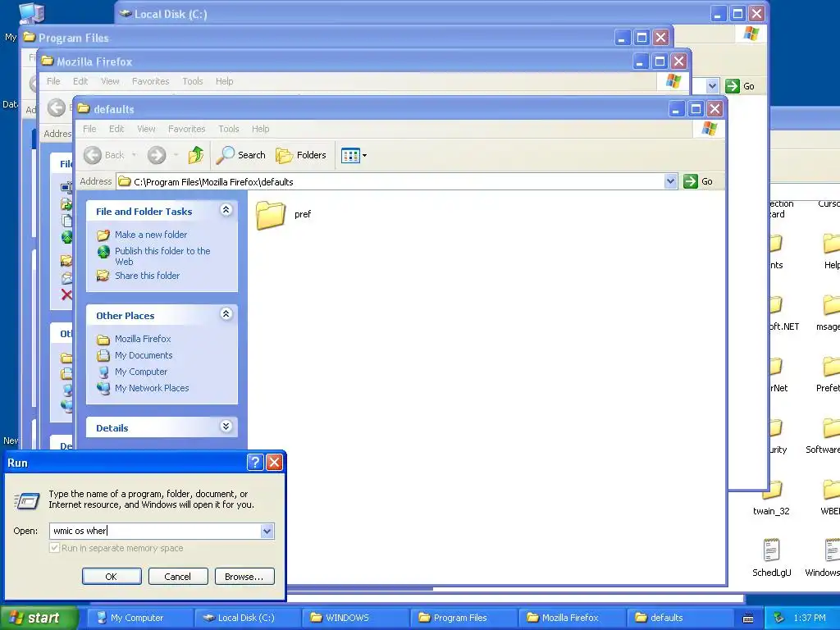Switch to Local Disk (C:) taskbar button
This screenshot has width=840, height=630.
(x=246, y=618)
